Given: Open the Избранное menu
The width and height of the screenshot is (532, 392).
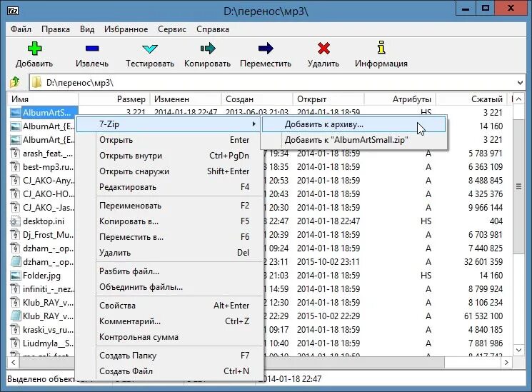Looking at the screenshot, I should click(126, 29).
